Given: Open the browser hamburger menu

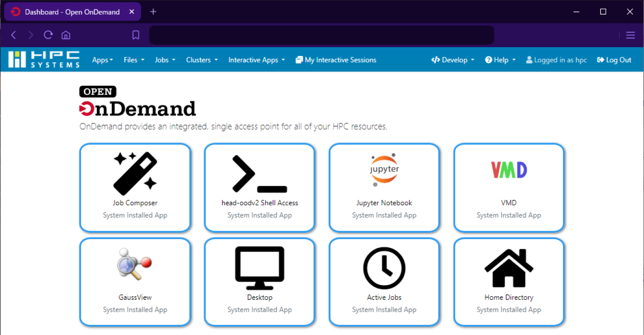Looking at the screenshot, I should coord(630,35).
